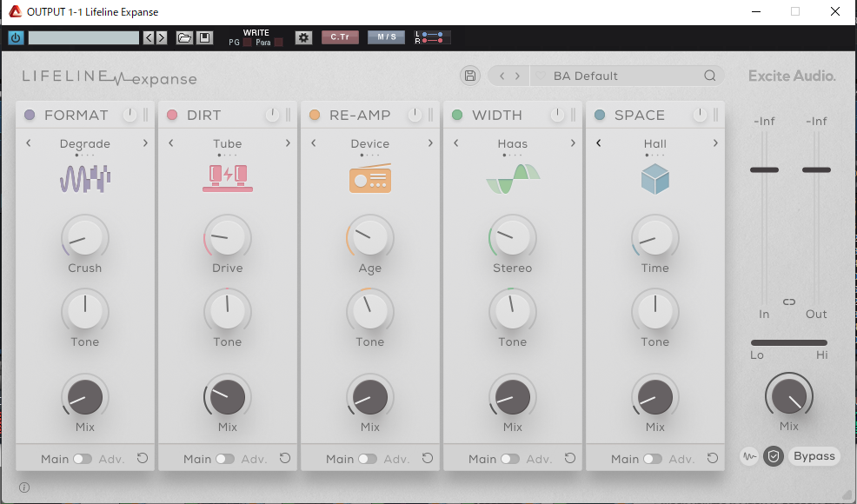Select next RE-AMP mode after Device
Viewport: 857px width, 504px height.
430,143
